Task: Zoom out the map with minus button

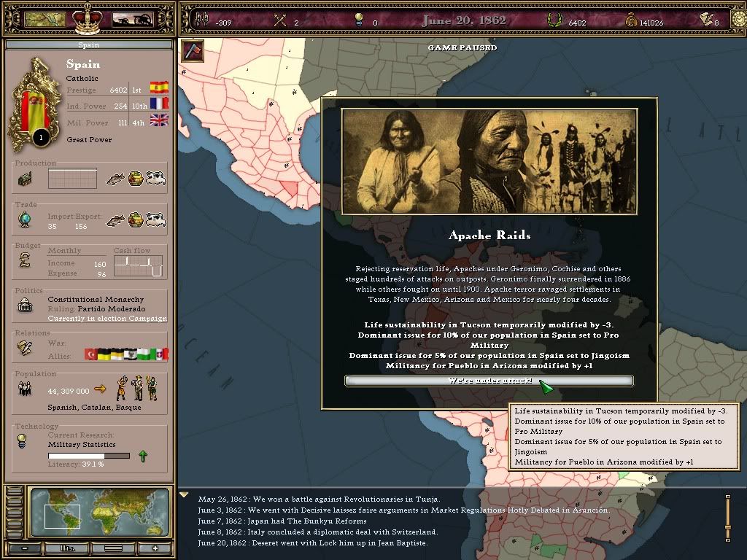Action: (25, 548)
